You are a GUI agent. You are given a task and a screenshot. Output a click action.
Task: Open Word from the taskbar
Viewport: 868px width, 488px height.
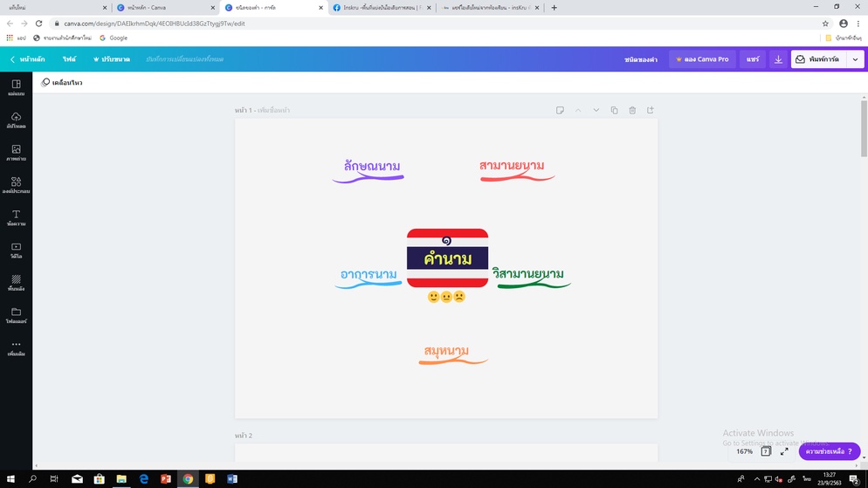click(x=232, y=479)
